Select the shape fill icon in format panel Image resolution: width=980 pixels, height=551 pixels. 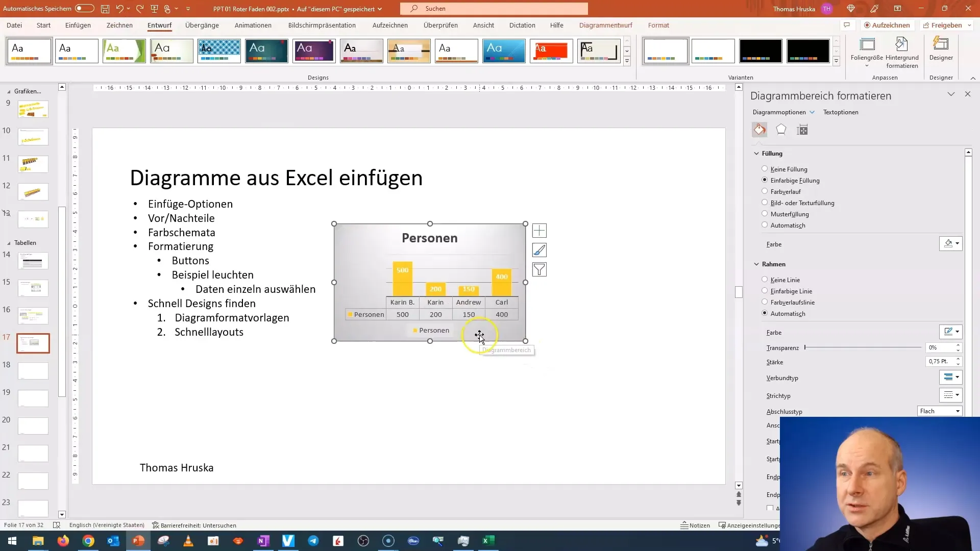[x=759, y=129]
